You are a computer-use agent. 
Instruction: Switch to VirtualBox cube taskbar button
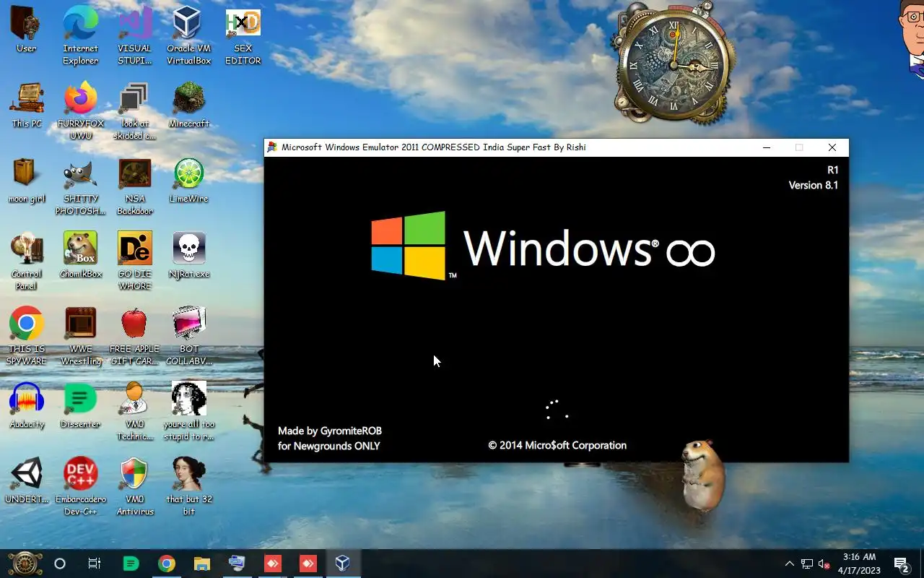click(x=343, y=564)
